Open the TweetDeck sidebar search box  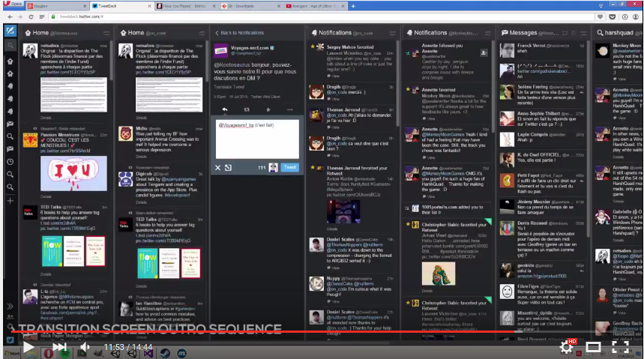click(x=10, y=45)
